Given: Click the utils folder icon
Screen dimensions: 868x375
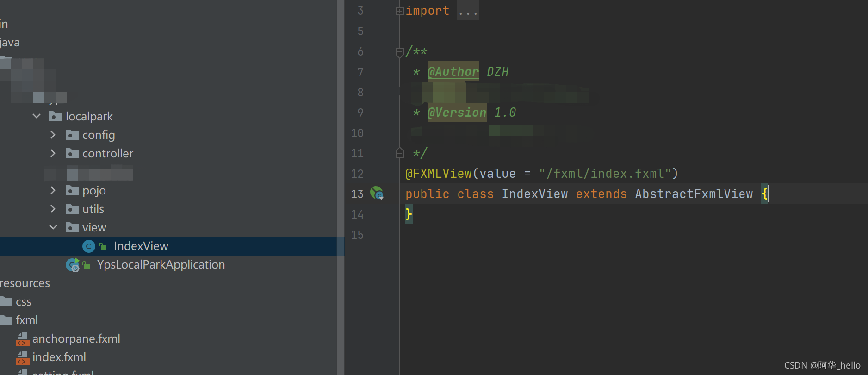Looking at the screenshot, I should 72,209.
